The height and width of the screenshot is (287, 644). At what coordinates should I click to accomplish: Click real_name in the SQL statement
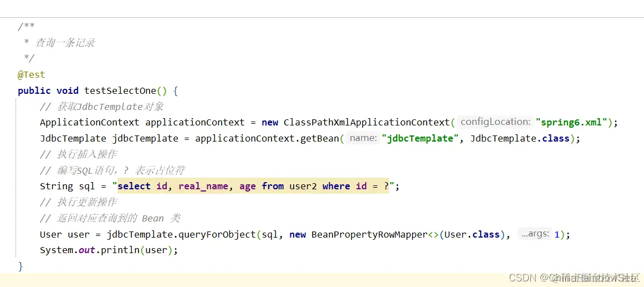pyautogui.click(x=203, y=187)
